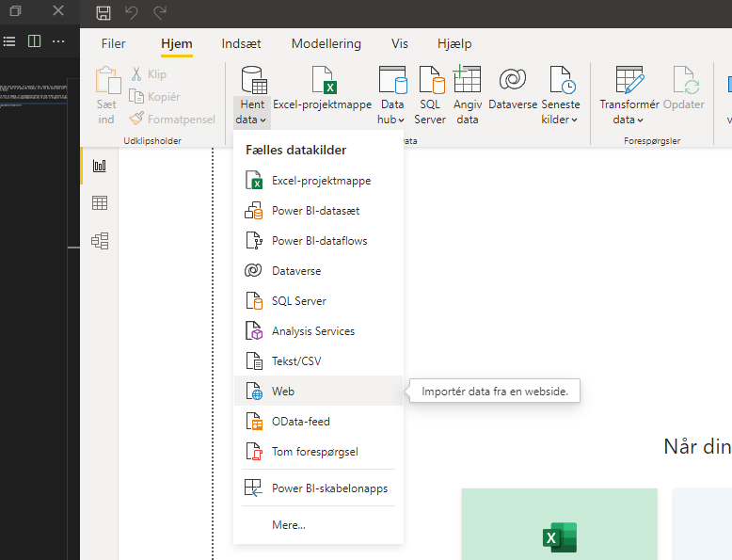Click the Dataverse ribbon button
732x560 pixels.
[x=513, y=88]
